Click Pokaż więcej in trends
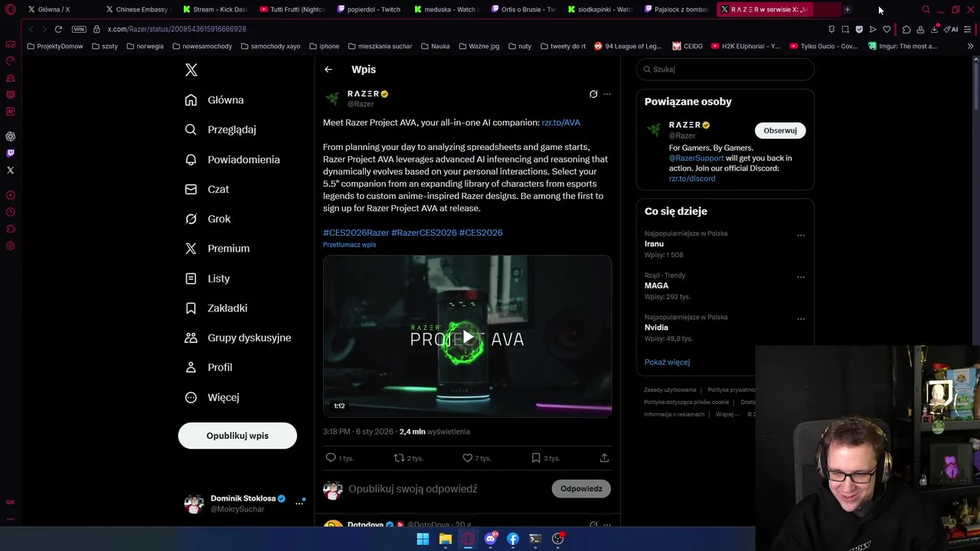This screenshot has width=980, height=551. [x=667, y=362]
